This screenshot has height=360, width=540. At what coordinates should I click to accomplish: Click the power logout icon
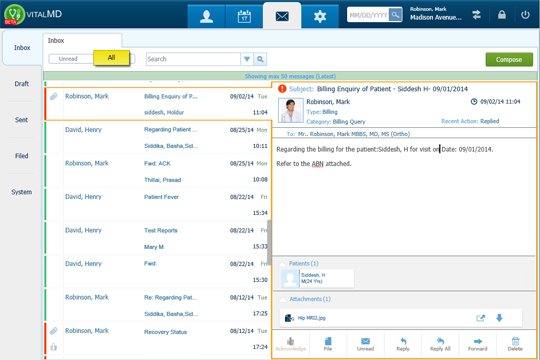525,15
